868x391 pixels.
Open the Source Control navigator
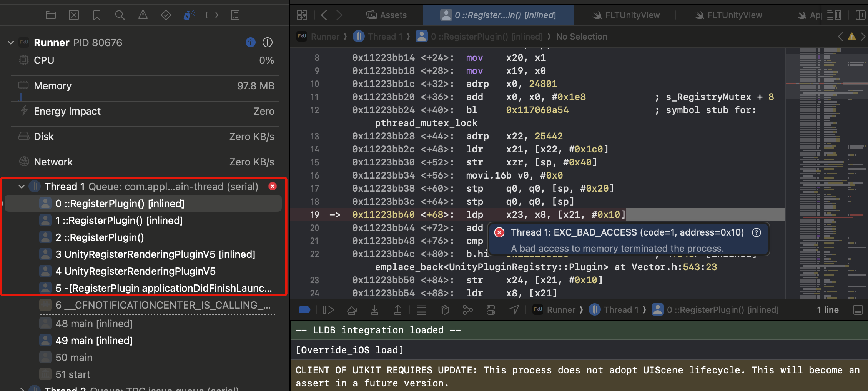pos(74,15)
